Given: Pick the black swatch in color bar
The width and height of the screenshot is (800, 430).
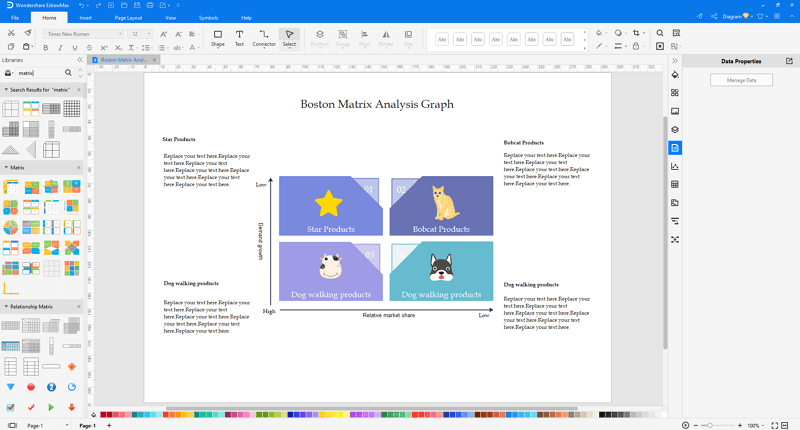Looking at the screenshot, I should pyautogui.click(x=602, y=415).
